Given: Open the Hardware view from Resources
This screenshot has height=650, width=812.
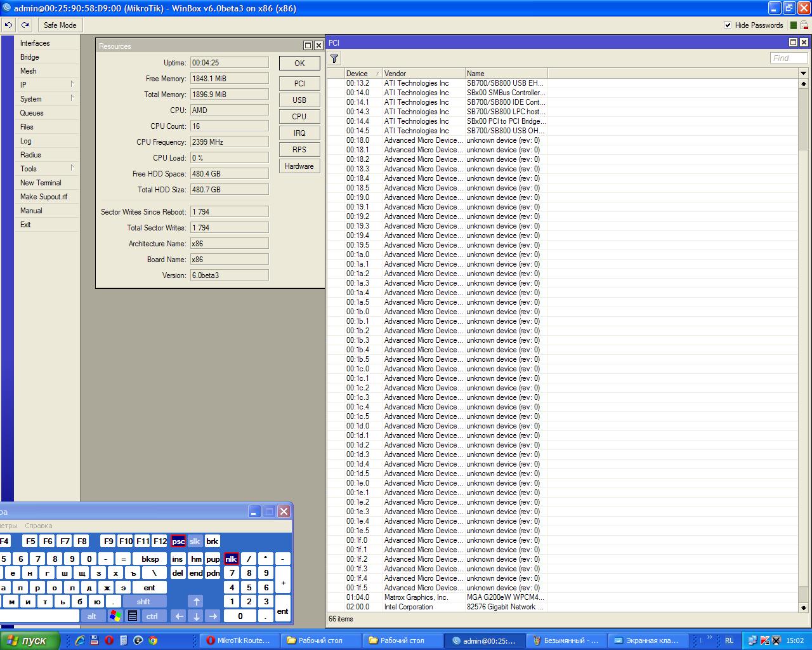Looking at the screenshot, I should pos(299,166).
